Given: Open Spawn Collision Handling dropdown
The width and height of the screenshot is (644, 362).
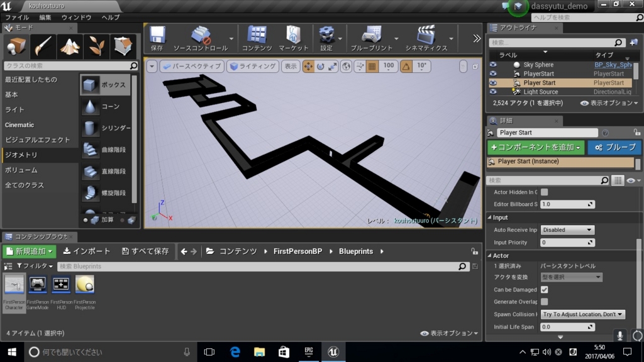Looking at the screenshot, I should point(582,314).
